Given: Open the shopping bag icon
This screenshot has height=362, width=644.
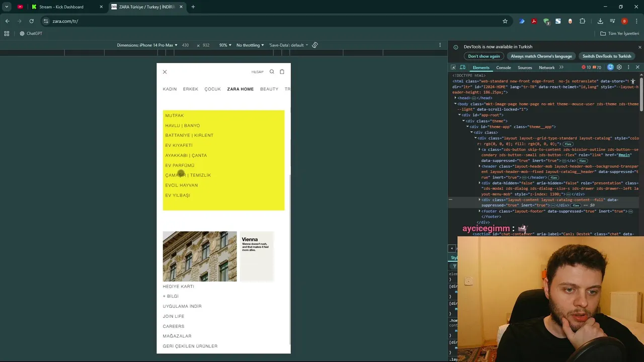Looking at the screenshot, I should [282, 71].
